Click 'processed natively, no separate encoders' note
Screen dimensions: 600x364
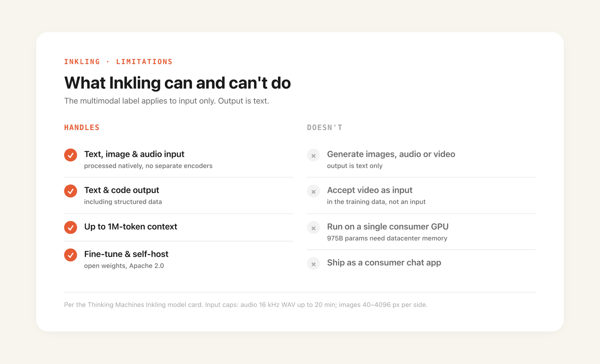pyautogui.click(x=148, y=166)
